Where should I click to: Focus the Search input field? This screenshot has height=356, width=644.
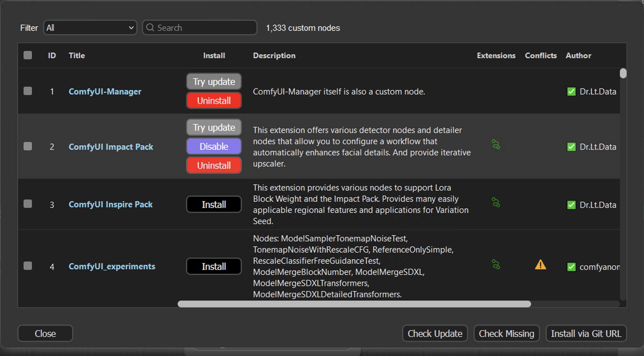click(x=200, y=28)
